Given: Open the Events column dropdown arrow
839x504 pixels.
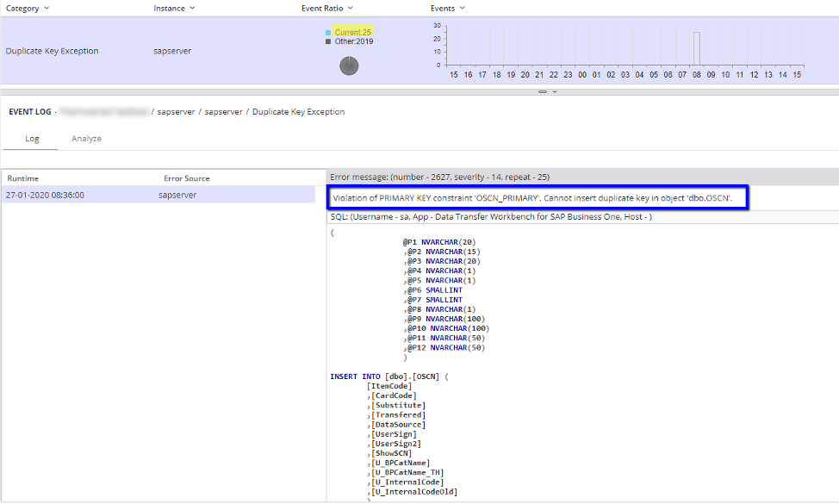Looking at the screenshot, I should pyautogui.click(x=463, y=8).
